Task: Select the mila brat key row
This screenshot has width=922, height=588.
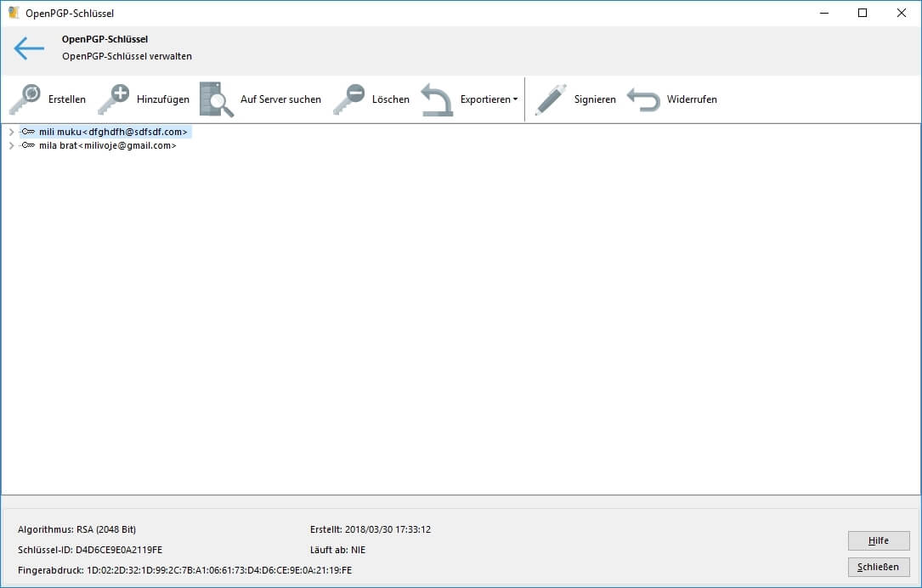Action: 107,146
